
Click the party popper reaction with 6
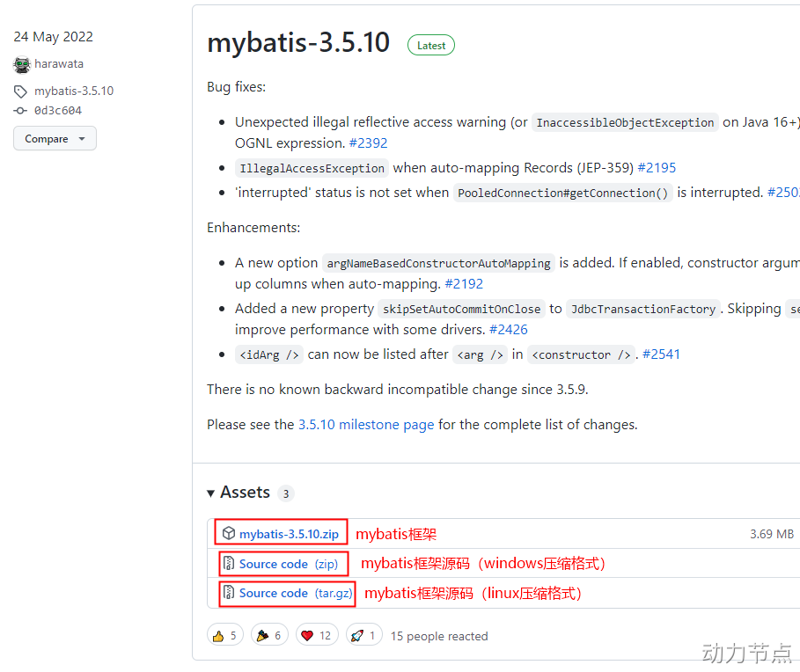pyautogui.click(x=269, y=635)
